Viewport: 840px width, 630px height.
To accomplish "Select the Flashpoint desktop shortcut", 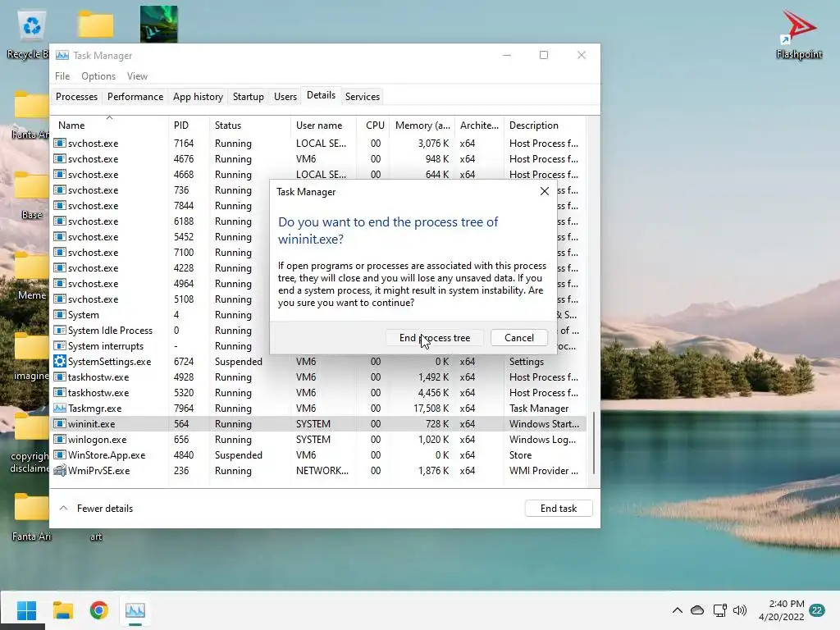I will pyautogui.click(x=799, y=33).
